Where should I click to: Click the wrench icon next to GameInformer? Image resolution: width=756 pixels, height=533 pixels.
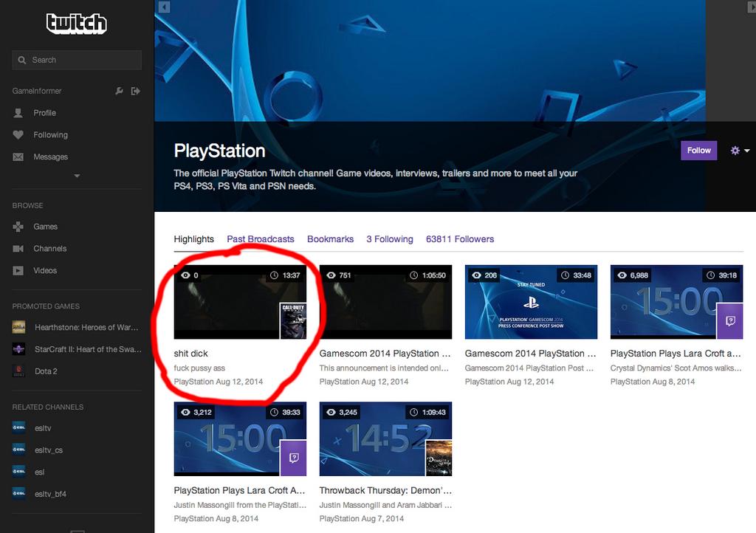point(119,90)
